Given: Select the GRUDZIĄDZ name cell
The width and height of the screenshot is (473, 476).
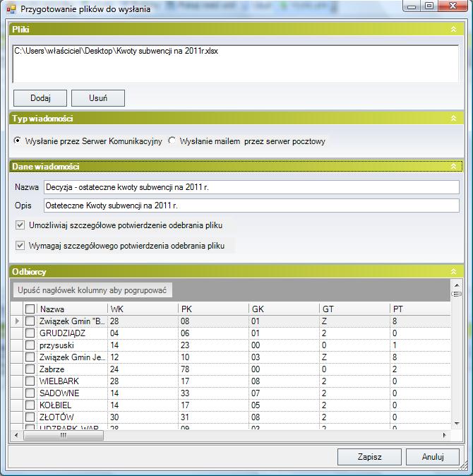Looking at the screenshot, I should tap(72, 333).
